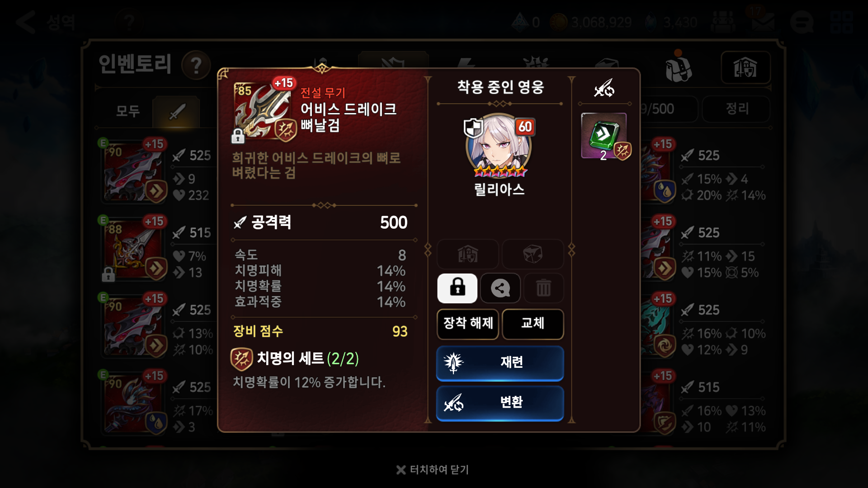Tap the dimmed dice icon button
The width and height of the screenshot is (868, 488).
click(533, 254)
